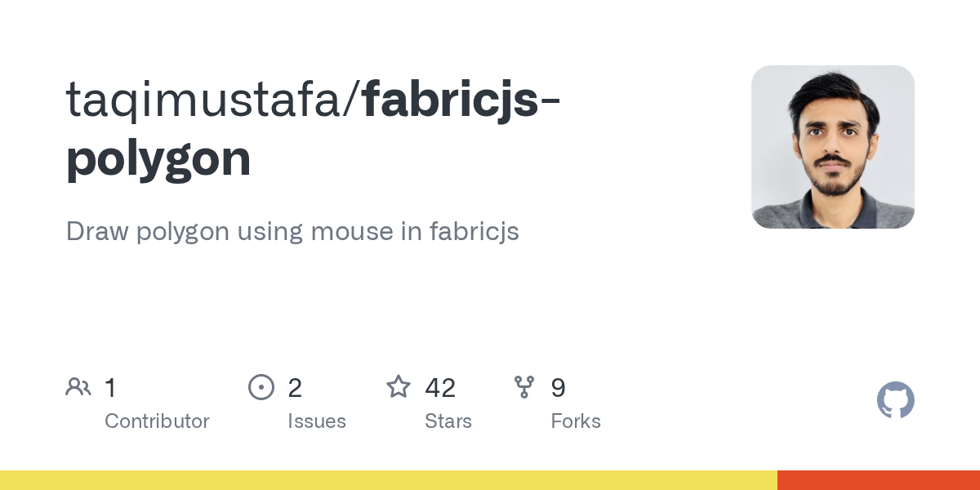Click the contributor count number 1

(110, 388)
